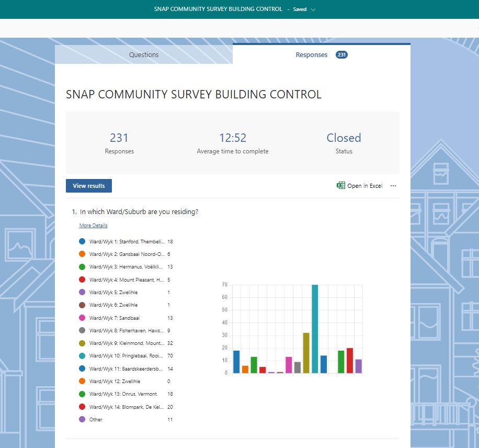Click the Other purple legend dot

pyautogui.click(x=82, y=419)
